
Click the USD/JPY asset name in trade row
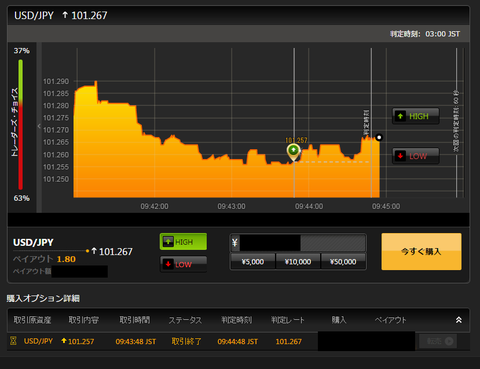coord(38,341)
